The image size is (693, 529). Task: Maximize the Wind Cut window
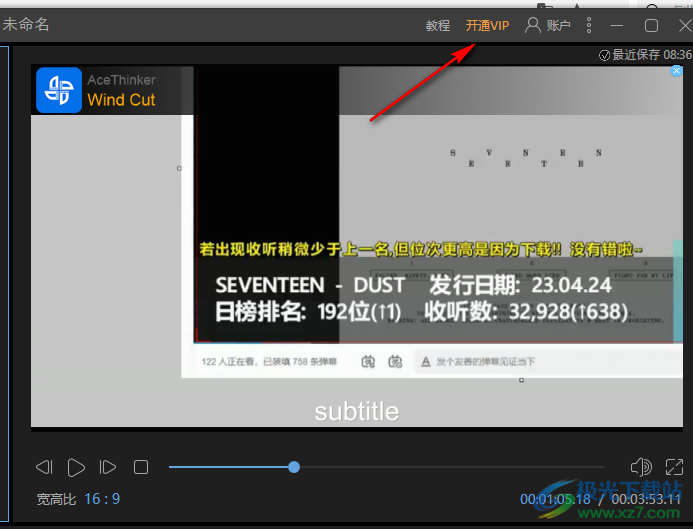(x=651, y=26)
